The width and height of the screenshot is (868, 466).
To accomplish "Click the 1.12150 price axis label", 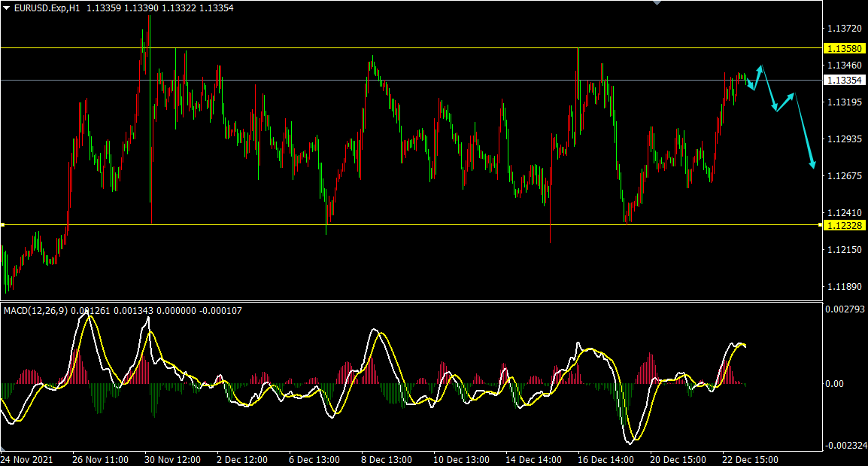I will 845,250.
